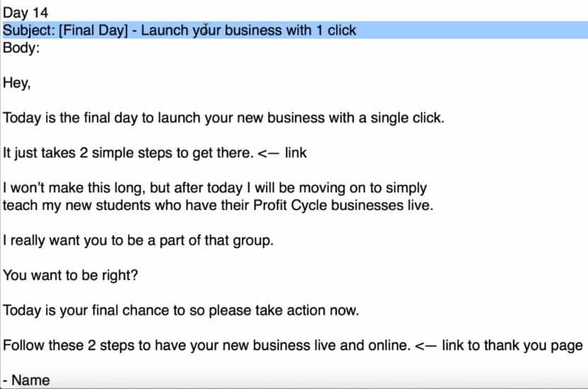Click the "You want to be right?" line
The image size is (588, 389).
click(70, 274)
